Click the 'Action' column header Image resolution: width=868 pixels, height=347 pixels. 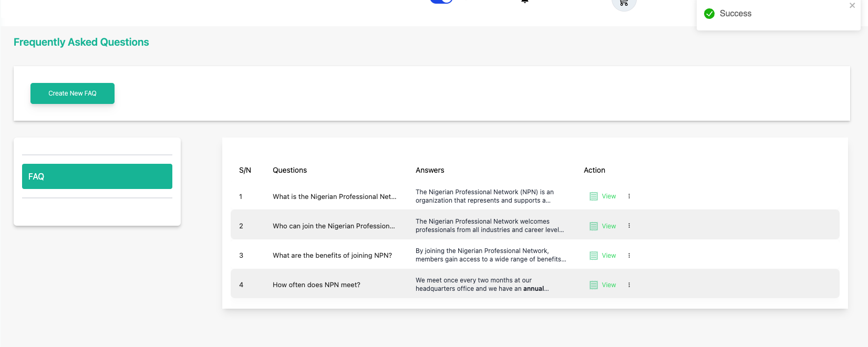(x=594, y=170)
